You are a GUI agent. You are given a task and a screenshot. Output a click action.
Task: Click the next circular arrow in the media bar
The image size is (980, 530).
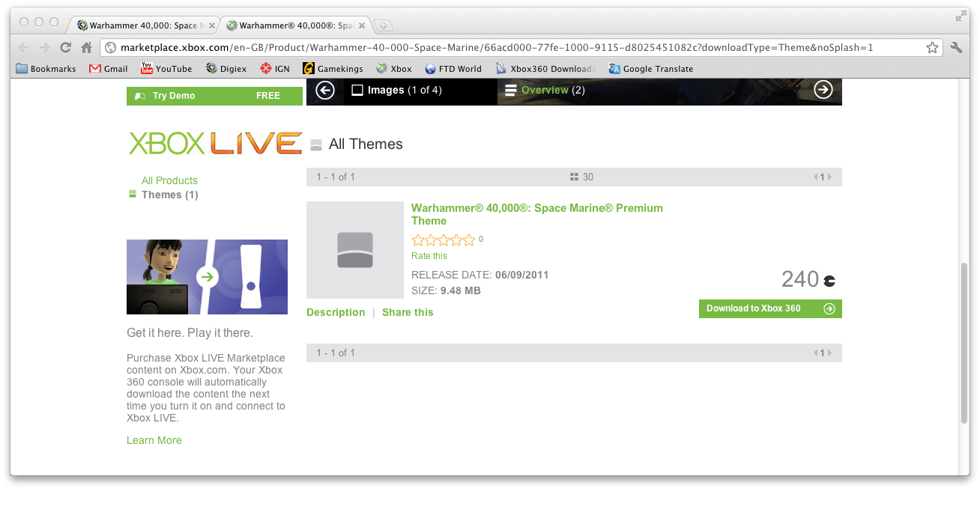(823, 91)
